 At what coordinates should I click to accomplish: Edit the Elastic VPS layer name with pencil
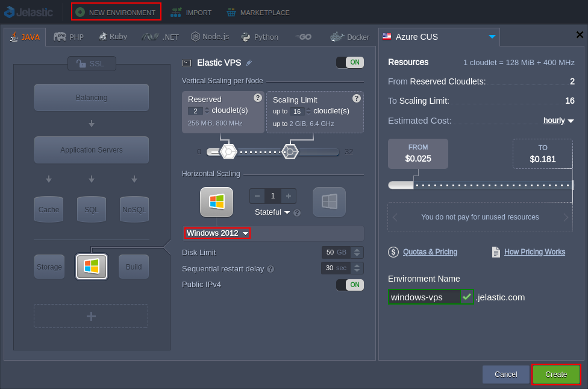[x=249, y=63]
